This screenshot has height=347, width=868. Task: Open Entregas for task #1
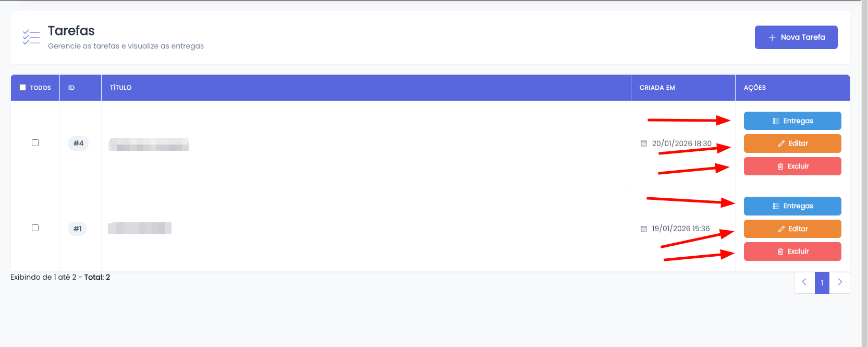(792, 206)
